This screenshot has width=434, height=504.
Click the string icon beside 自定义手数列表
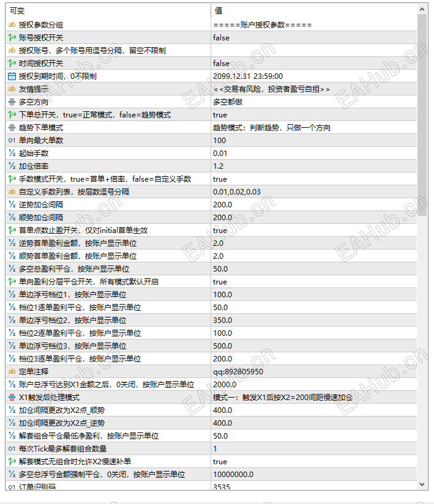coord(12,192)
